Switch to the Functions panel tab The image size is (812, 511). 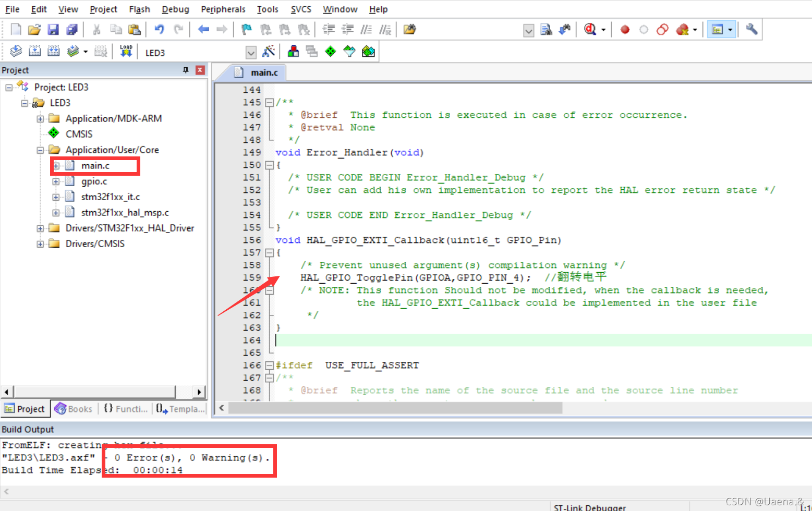[x=125, y=409]
